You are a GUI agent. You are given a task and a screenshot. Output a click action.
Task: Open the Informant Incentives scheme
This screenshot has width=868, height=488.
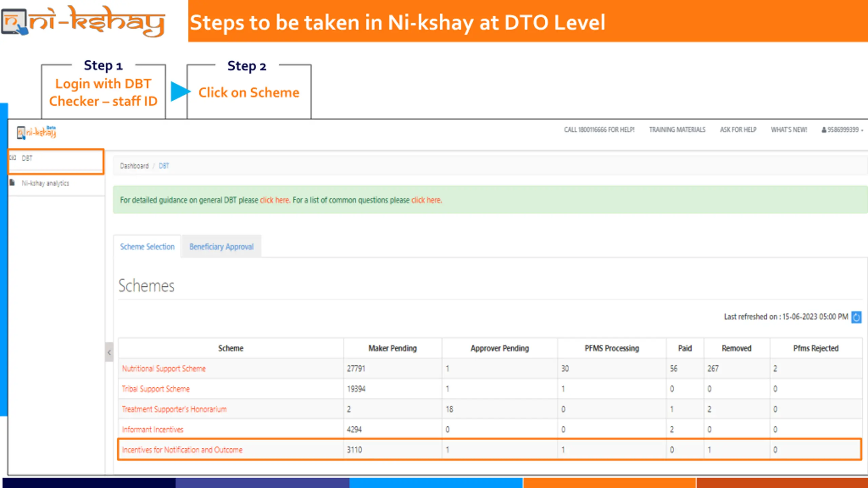(153, 429)
